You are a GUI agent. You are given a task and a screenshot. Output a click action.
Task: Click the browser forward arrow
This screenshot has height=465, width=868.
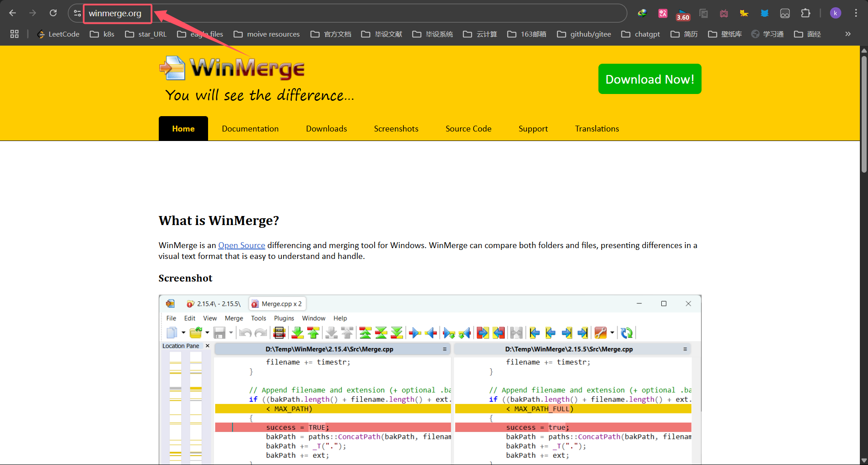33,13
